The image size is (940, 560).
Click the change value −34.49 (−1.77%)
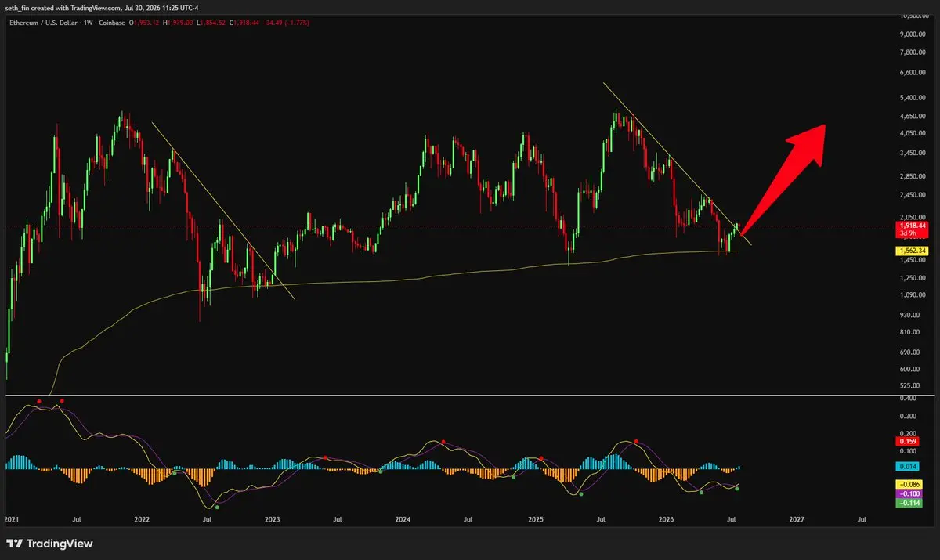(286, 23)
